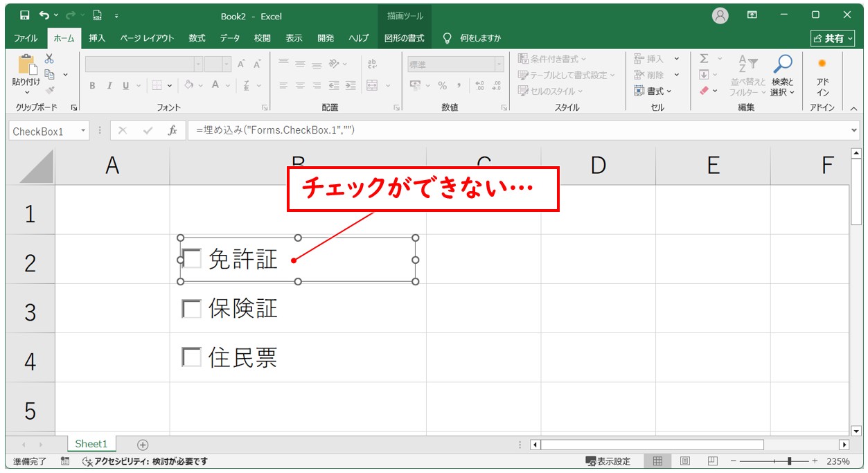
Task: Expand the 共有 share dropdown
Action: pos(833,38)
